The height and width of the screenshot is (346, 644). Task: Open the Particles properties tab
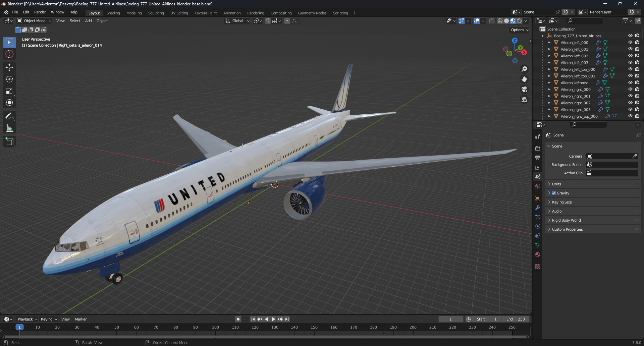538,217
